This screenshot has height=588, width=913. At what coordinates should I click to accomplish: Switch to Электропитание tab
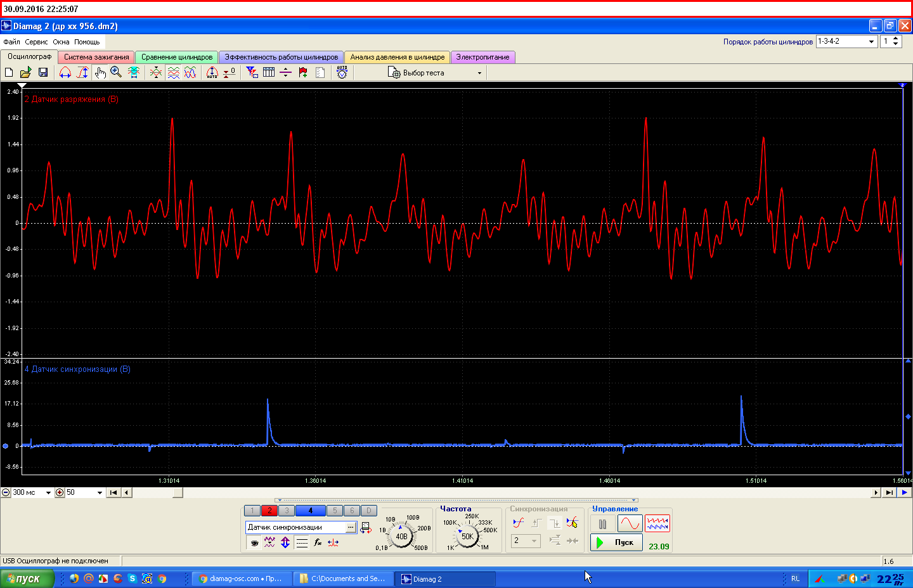[482, 57]
